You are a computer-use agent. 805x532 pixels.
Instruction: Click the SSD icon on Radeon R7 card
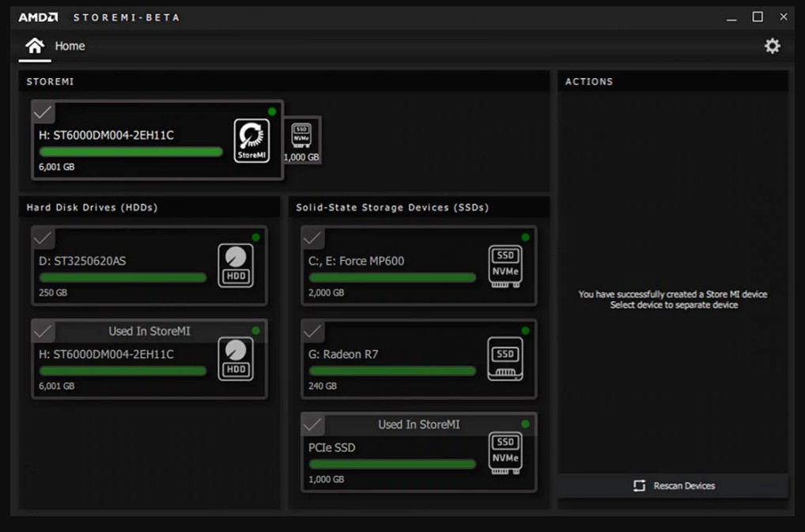point(505,359)
